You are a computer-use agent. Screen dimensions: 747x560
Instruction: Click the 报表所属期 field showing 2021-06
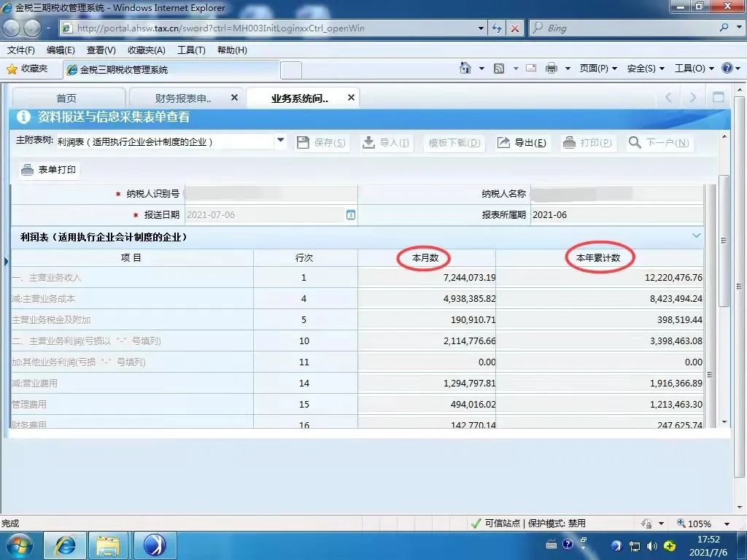616,215
